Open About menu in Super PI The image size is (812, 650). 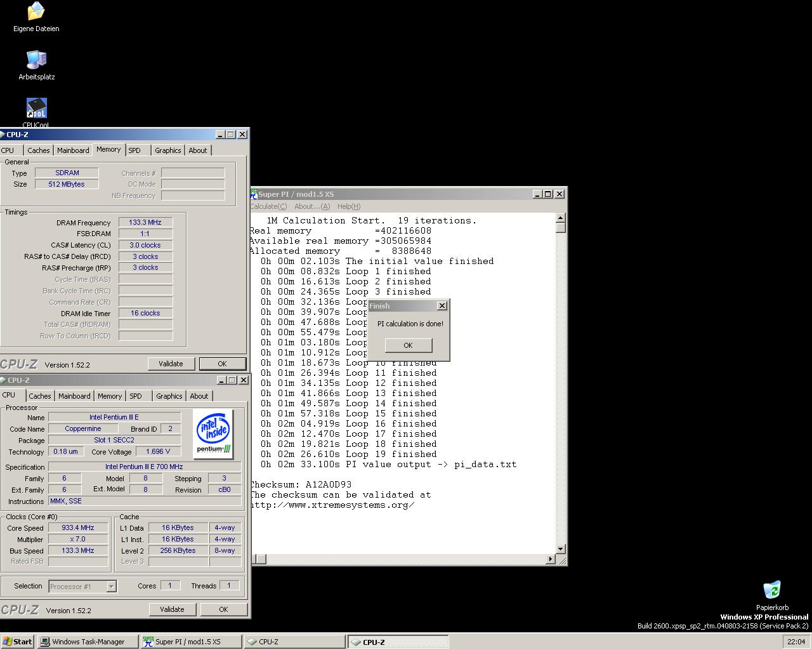click(x=312, y=206)
